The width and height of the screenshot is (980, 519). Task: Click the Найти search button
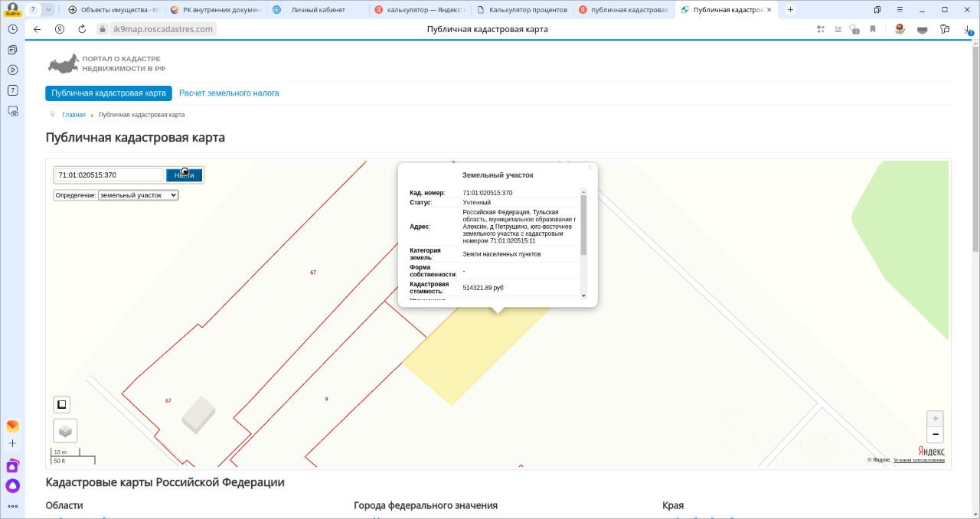coord(185,175)
